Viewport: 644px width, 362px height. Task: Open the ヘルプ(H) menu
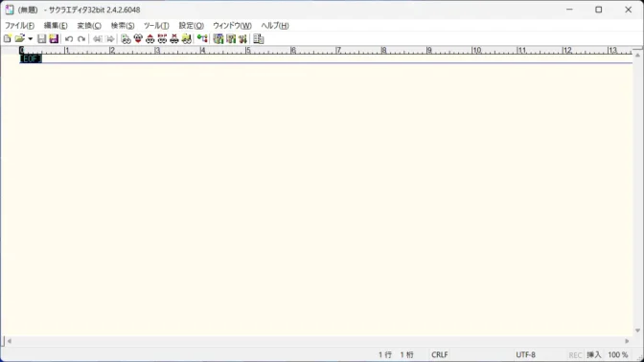pos(275,26)
